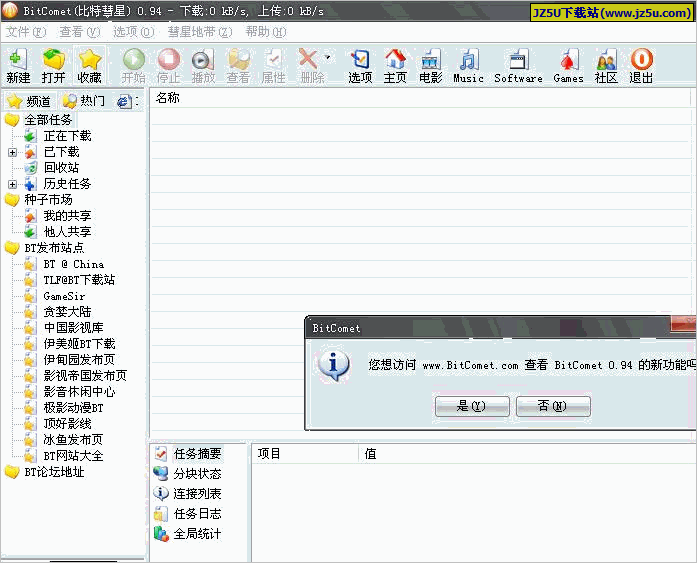
Task: Click the 开始 start toolbar icon
Action: 134,66
